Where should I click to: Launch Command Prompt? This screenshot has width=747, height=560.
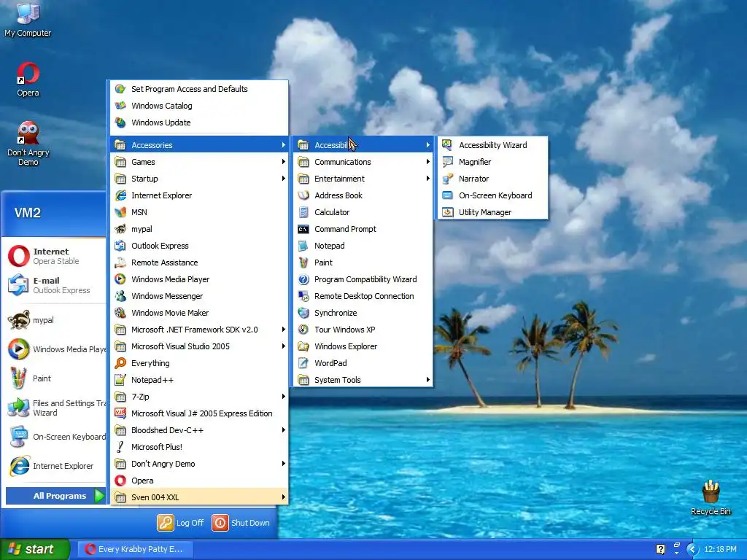click(363, 229)
